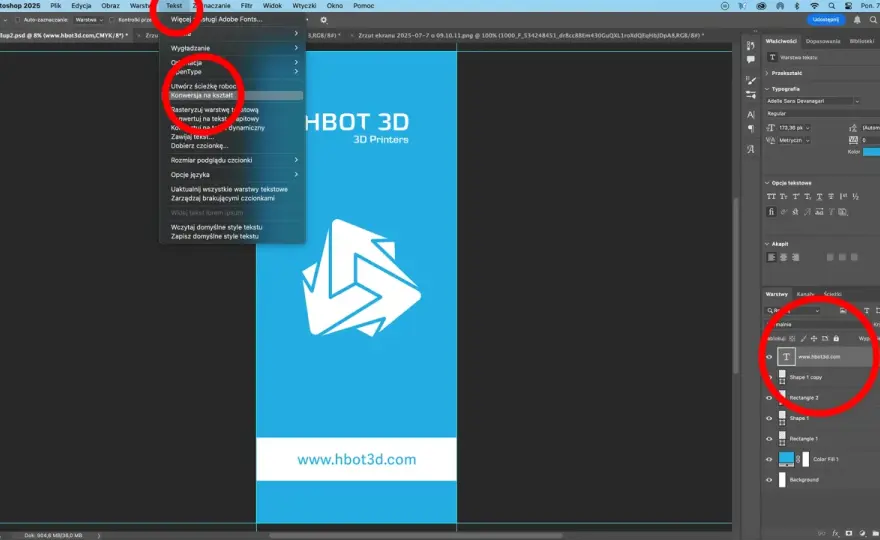Lock position icon in Layers panel
Screen dimensions: 880x540
[814, 338]
